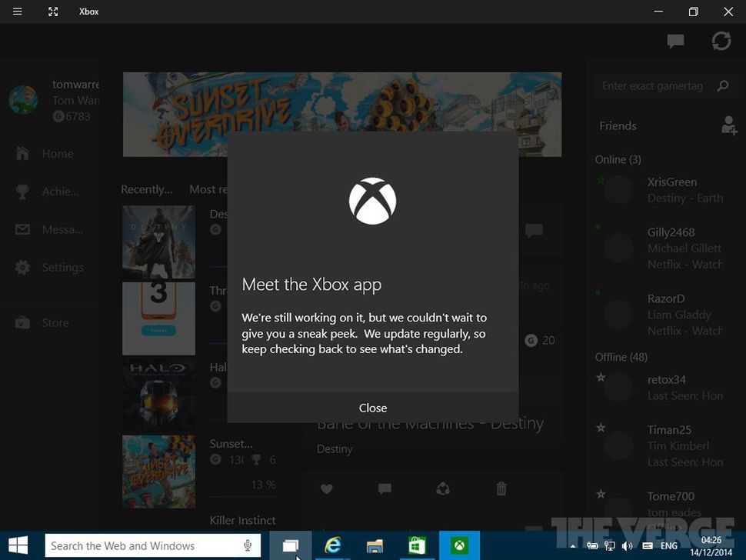Open chat with the top-right message icon
The height and width of the screenshot is (560, 746).
[674, 42]
